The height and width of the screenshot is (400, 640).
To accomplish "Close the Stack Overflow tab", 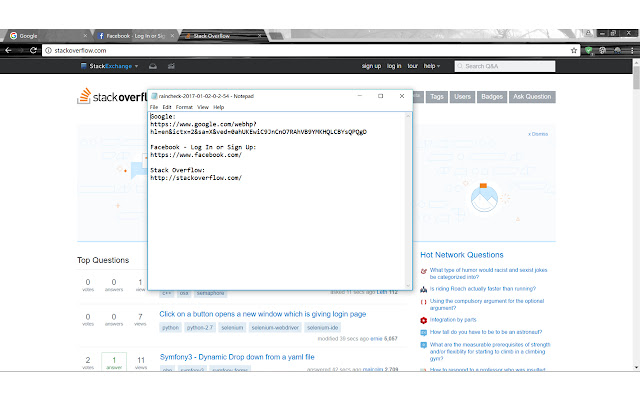I will pos(259,36).
